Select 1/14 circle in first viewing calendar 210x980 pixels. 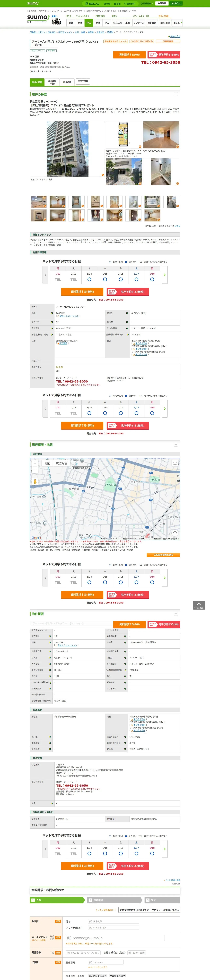89,279
